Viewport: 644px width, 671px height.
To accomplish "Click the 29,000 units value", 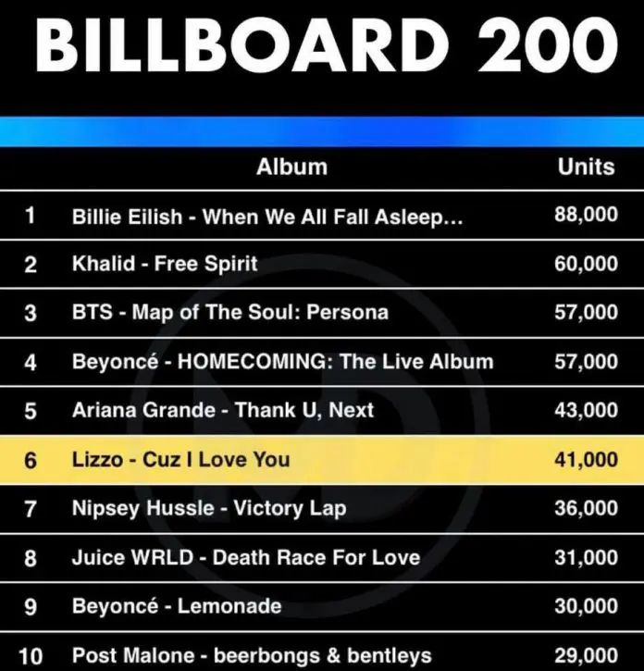I will point(586,656).
